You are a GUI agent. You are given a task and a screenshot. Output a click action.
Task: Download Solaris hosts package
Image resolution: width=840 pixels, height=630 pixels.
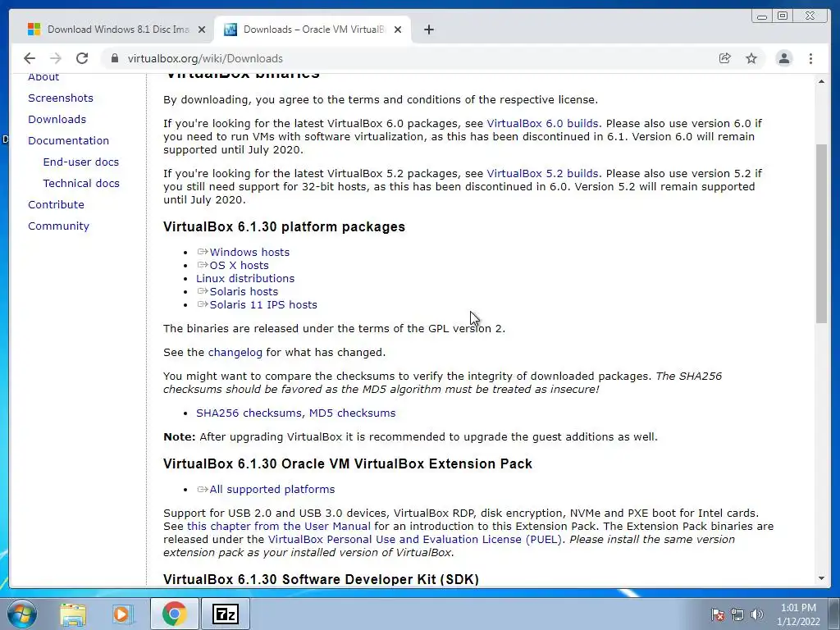pyautogui.click(x=244, y=291)
